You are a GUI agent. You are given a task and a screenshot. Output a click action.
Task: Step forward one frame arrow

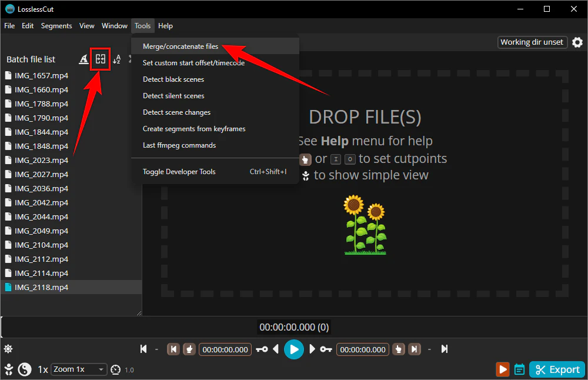[x=312, y=349]
